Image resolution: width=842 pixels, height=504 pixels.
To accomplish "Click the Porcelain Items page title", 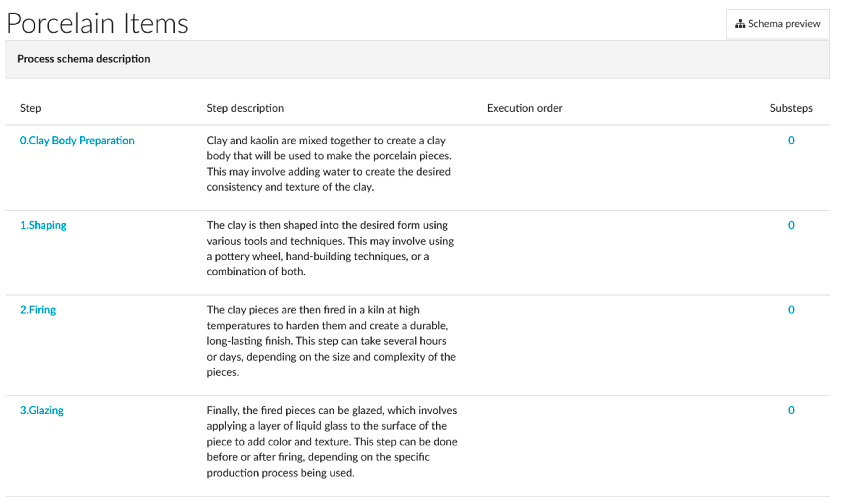I will point(98,24).
